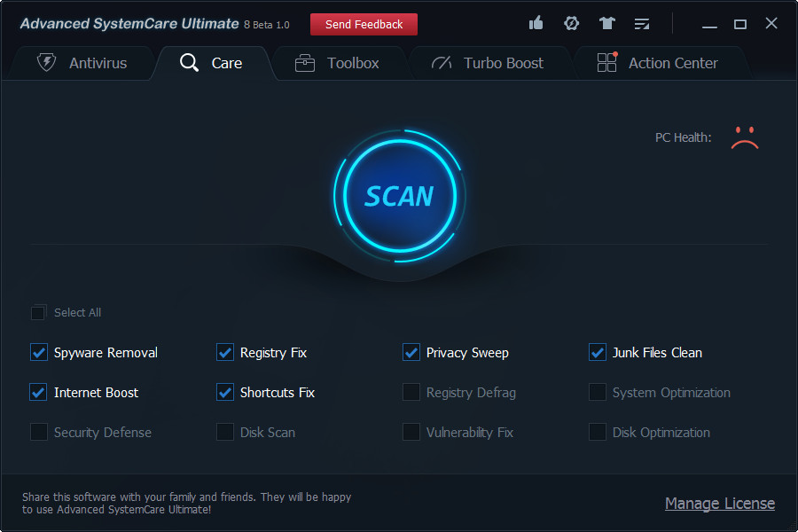The width and height of the screenshot is (798, 532).
Task: Go to the Turbo Boost tab
Action: (490, 63)
